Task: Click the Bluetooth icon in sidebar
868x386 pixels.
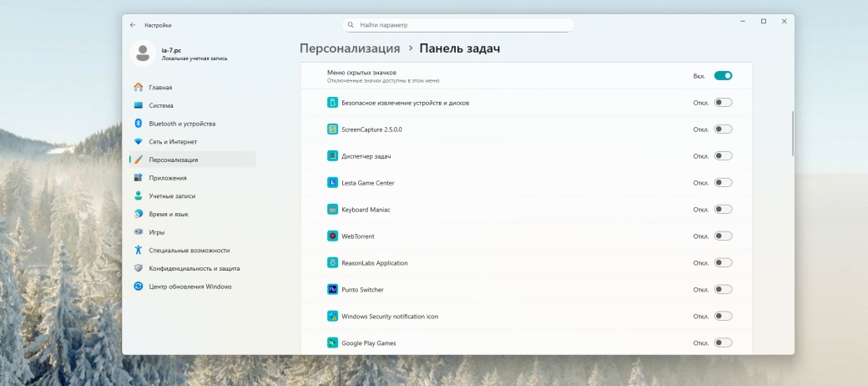Action: pos(139,124)
